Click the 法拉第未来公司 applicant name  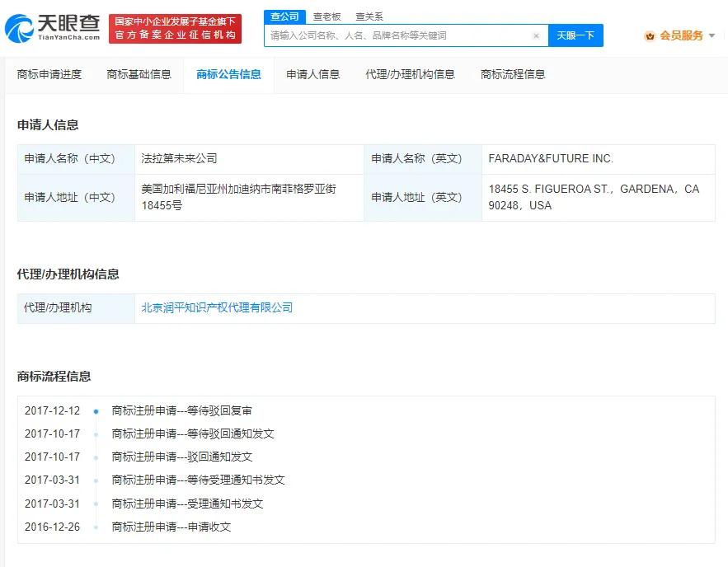(x=179, y=159)
